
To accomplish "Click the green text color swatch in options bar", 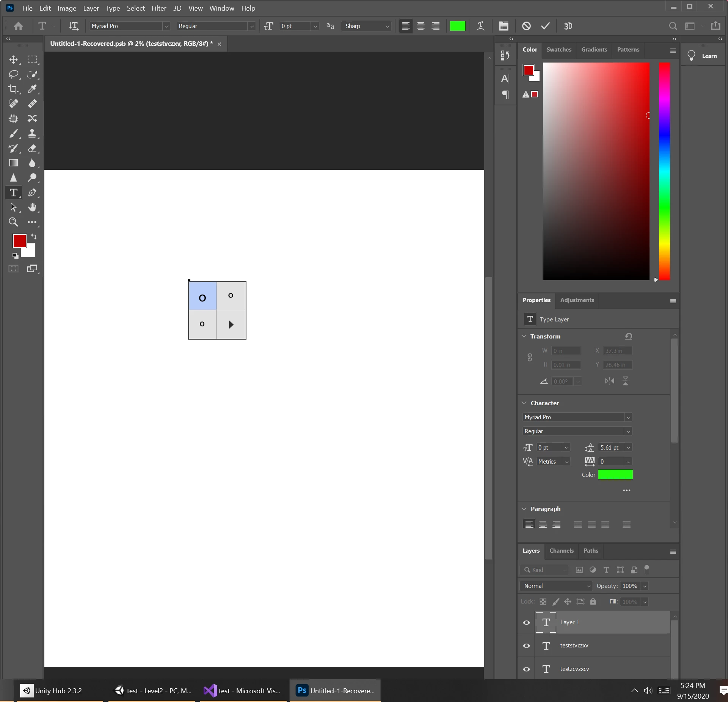I will click(x=457, y=26).
